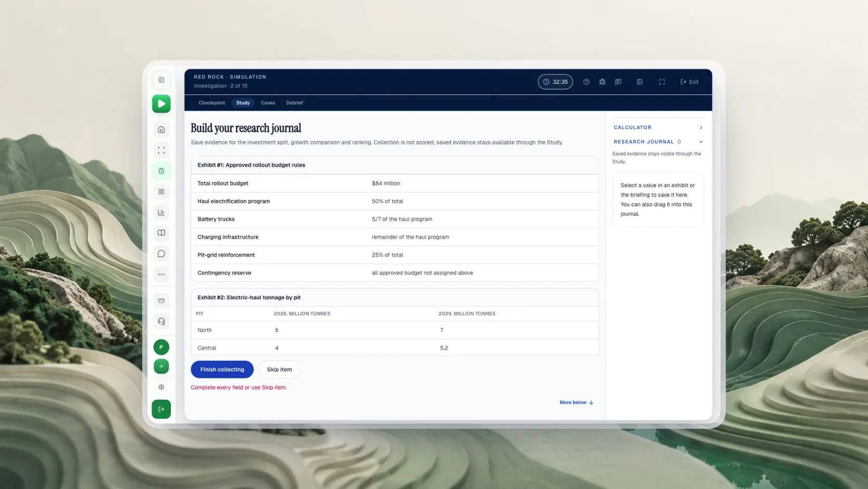Click the Skip item button

tap(279, 369)
